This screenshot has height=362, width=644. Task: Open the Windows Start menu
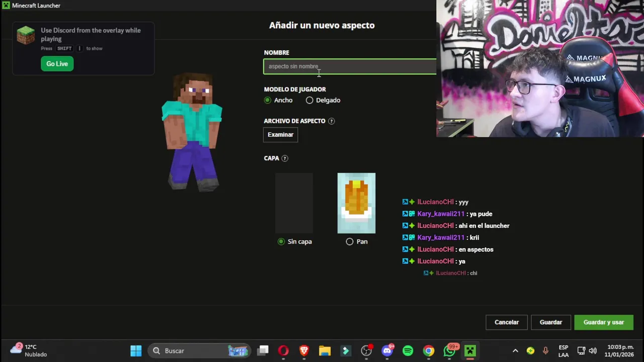[x=136, y=351]
